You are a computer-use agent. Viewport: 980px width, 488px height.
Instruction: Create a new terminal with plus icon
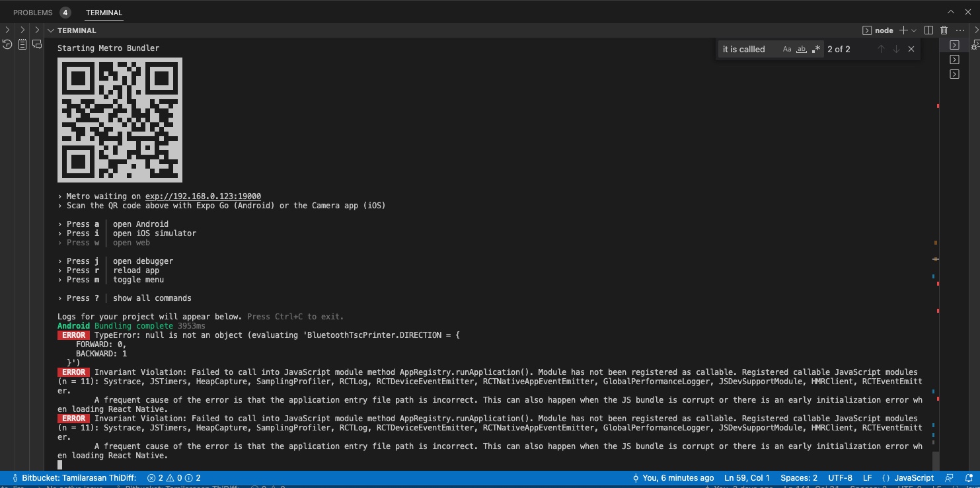point(903,30)
